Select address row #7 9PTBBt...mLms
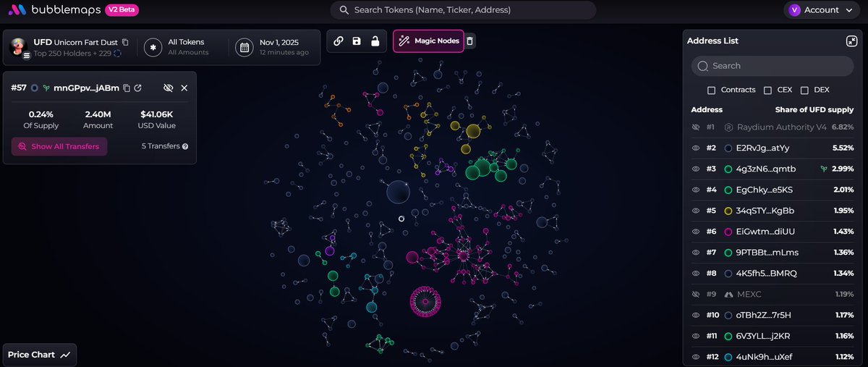The height and width of the screenshot is (367, 868). (x=773, y=253)
